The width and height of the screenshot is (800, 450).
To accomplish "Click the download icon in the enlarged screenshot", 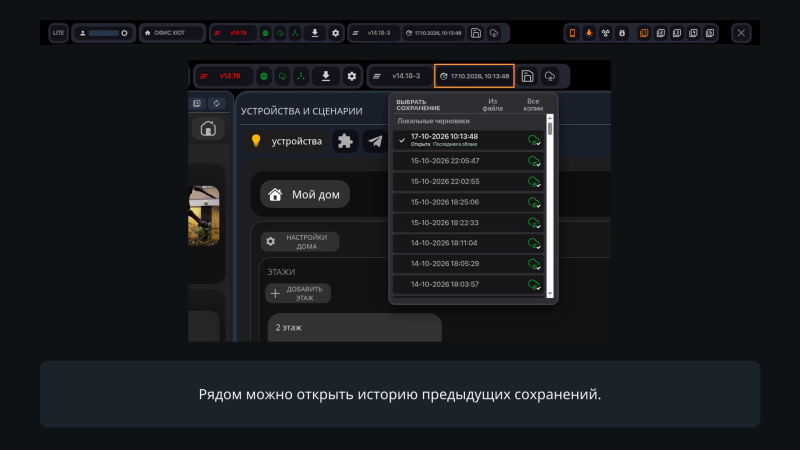I will pyautogui.click(x=326, y=76).
